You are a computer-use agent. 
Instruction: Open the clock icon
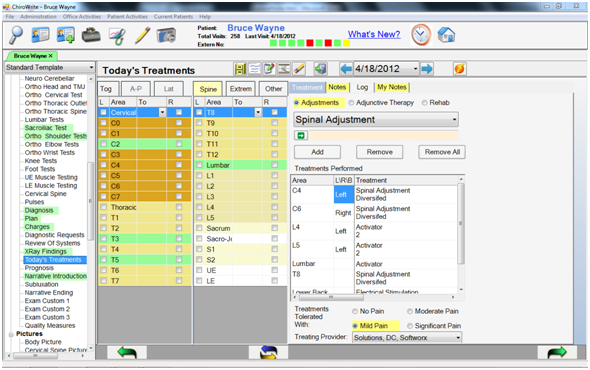tap(421, 35)
